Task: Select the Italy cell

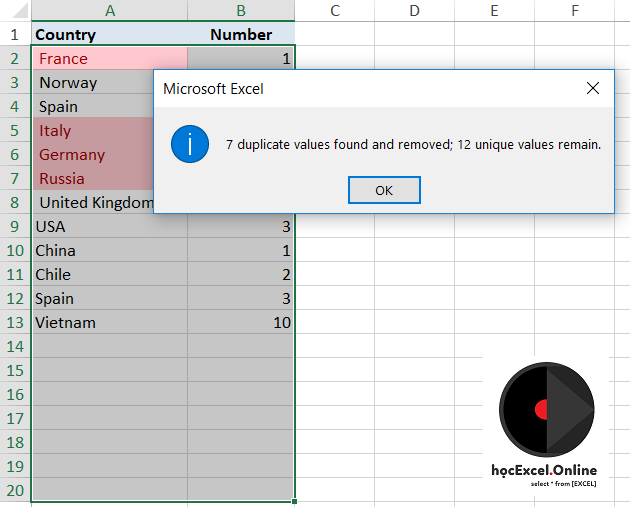Action: click(x=93, y=130)
